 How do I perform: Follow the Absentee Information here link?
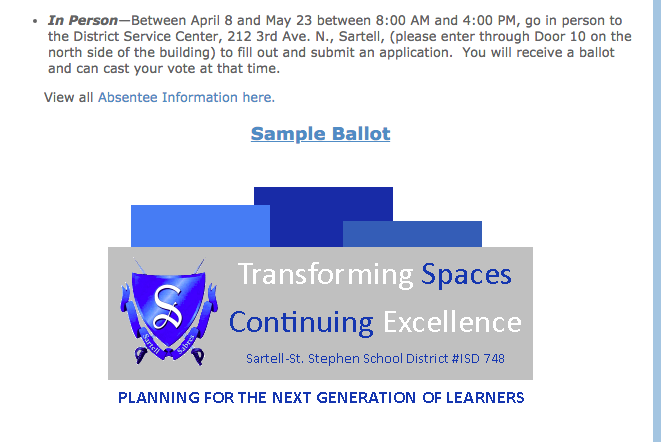[x=186, y=97]
